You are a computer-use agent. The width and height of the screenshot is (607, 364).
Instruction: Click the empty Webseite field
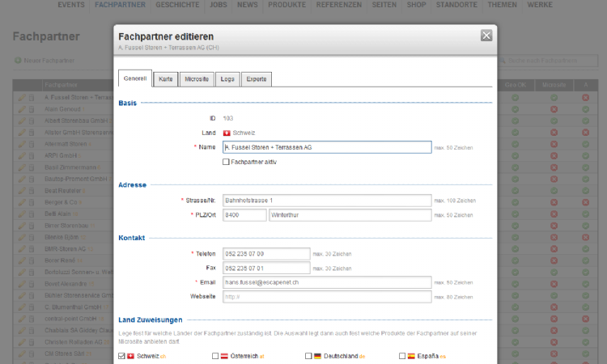pos(326,297)
